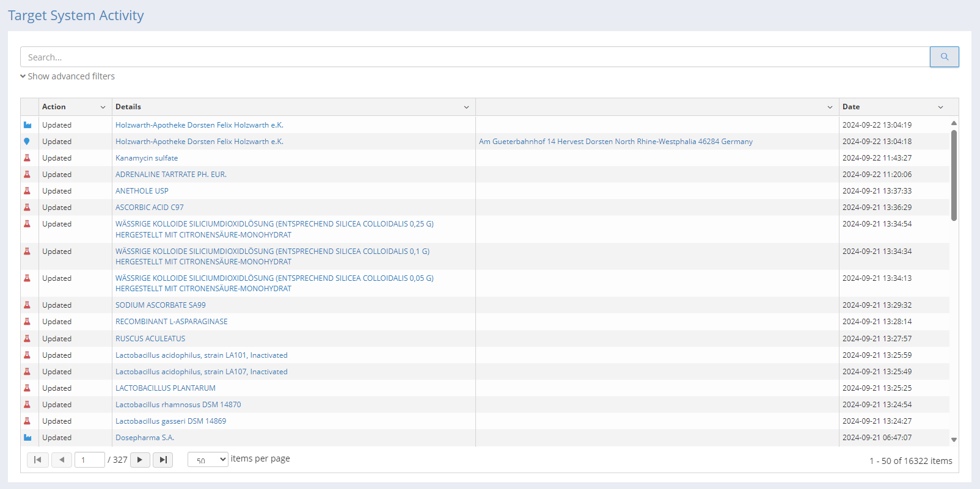Open the Details column dropdown menu
Viewport: 980px width, 489px height.
466,107
